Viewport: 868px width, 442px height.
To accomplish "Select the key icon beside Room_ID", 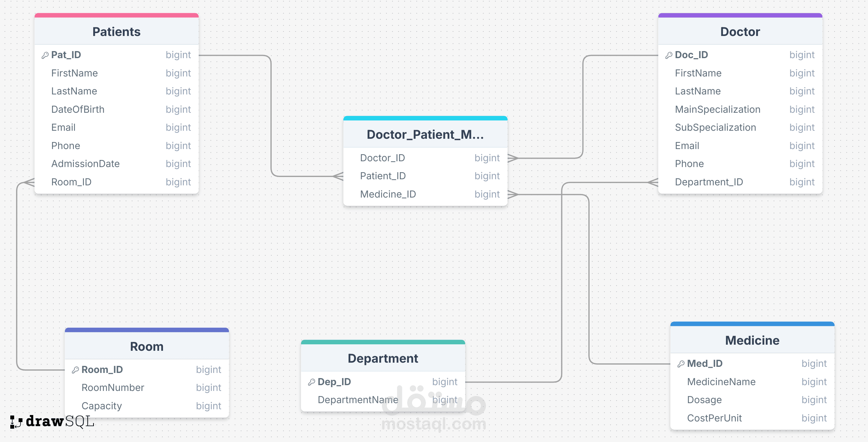I will (76, 370).
